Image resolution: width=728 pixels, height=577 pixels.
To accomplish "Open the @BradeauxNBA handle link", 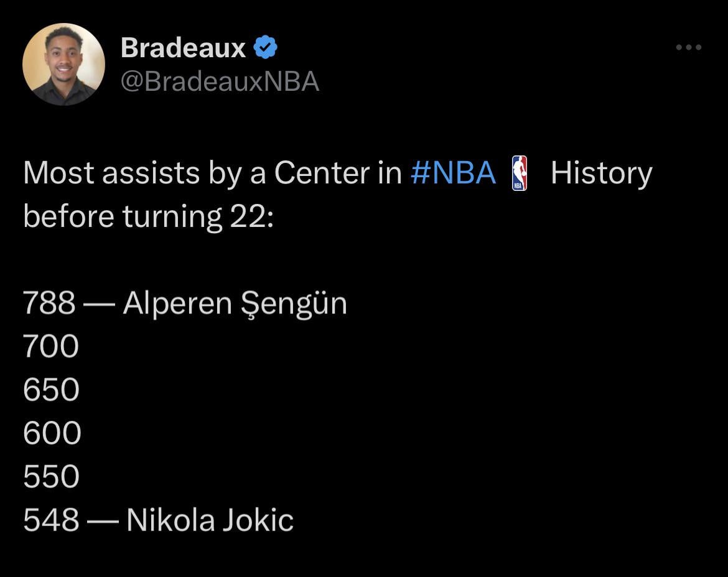I will tap(219, 81).
